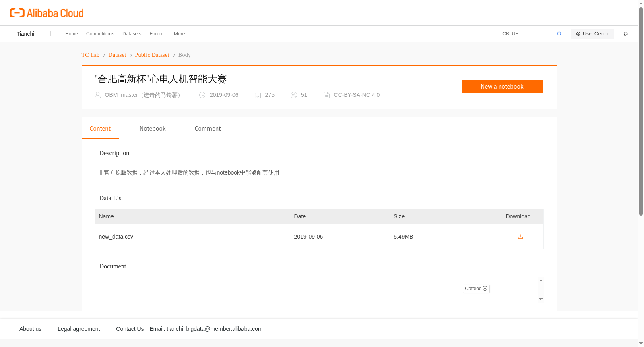
Task: Click the Document section heading
Action: pos(113,266)
